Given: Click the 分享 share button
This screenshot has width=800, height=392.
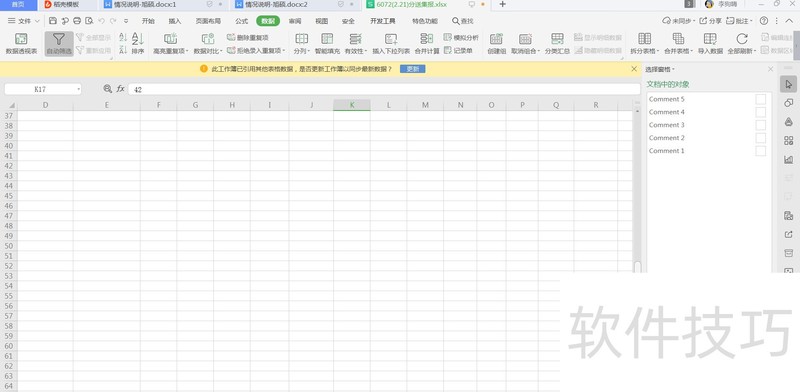Looking at the screenshot, I should 710,21.
